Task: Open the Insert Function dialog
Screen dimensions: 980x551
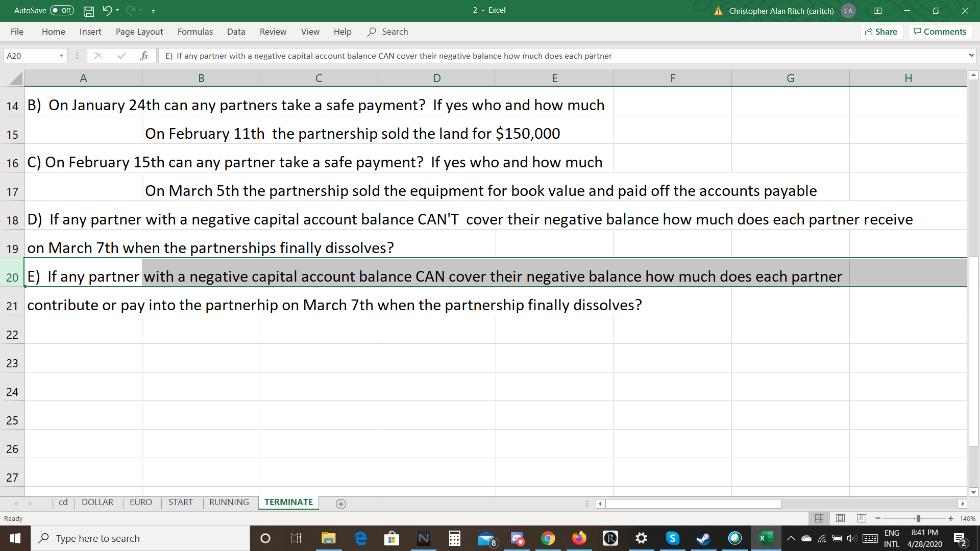Action: click(x=144, y=56)
